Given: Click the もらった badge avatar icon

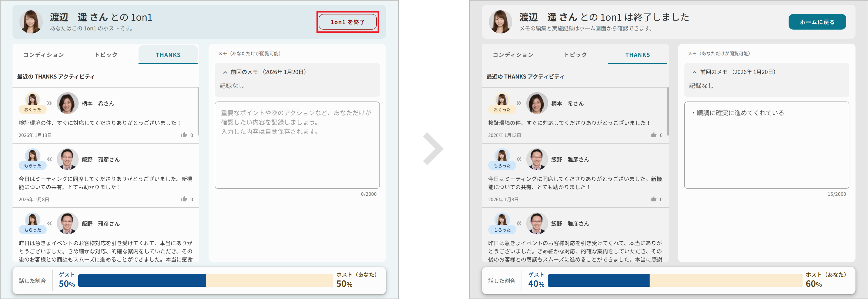Looking at the screenshot, I should pos(32,156).
